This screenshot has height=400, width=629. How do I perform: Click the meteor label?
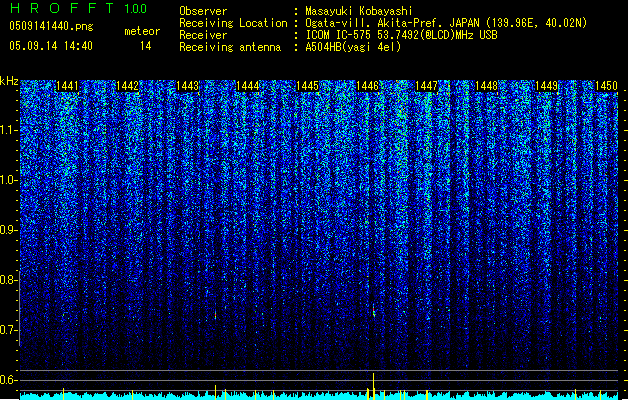(142, 31)
